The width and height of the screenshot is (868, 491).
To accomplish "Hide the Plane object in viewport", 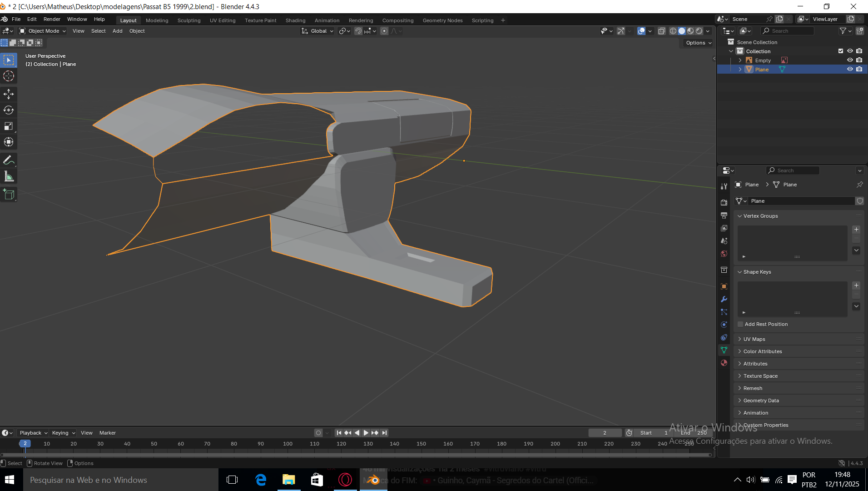I will (850, 69).
